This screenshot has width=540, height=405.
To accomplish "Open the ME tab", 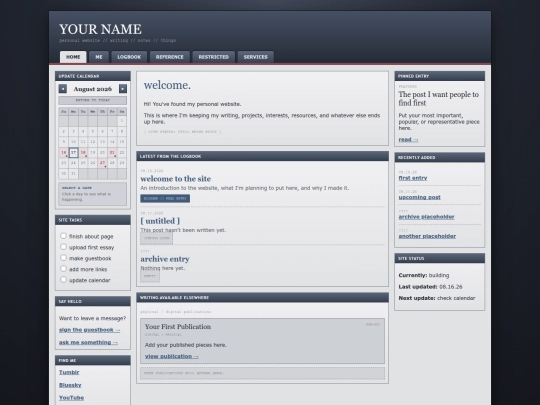I will 99,57.
